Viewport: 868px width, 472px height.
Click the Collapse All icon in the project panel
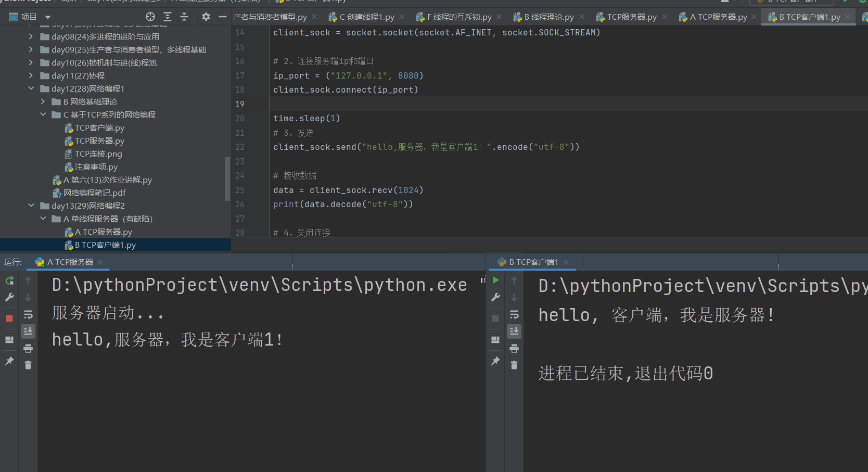184,17
